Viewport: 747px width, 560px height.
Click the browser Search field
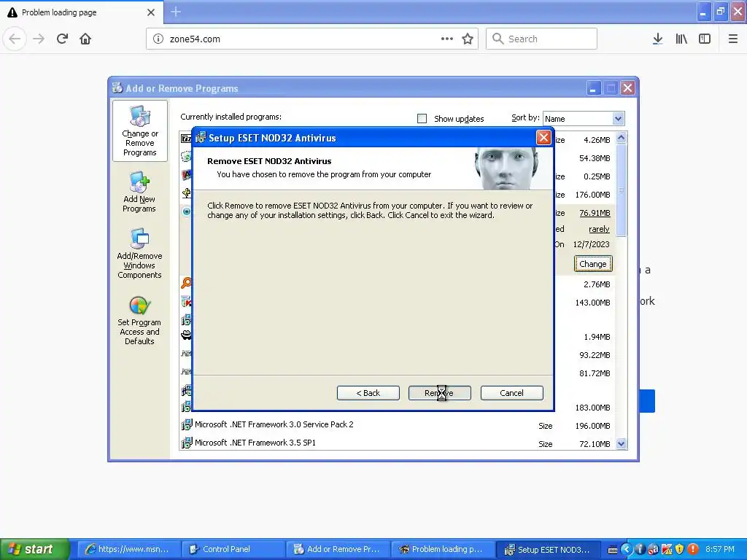click(x=541, y=39)
